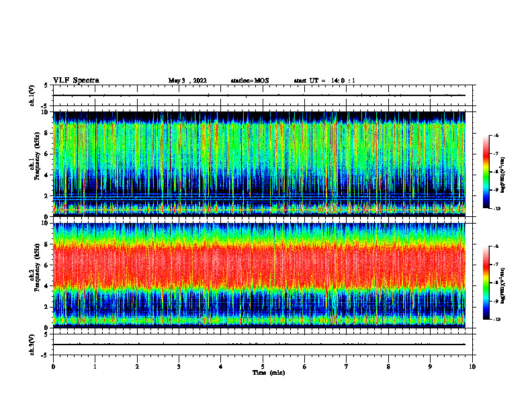Click the ch.3 voltage waveform trace
This screenshot has width=532, height=411.
[259, 345]
